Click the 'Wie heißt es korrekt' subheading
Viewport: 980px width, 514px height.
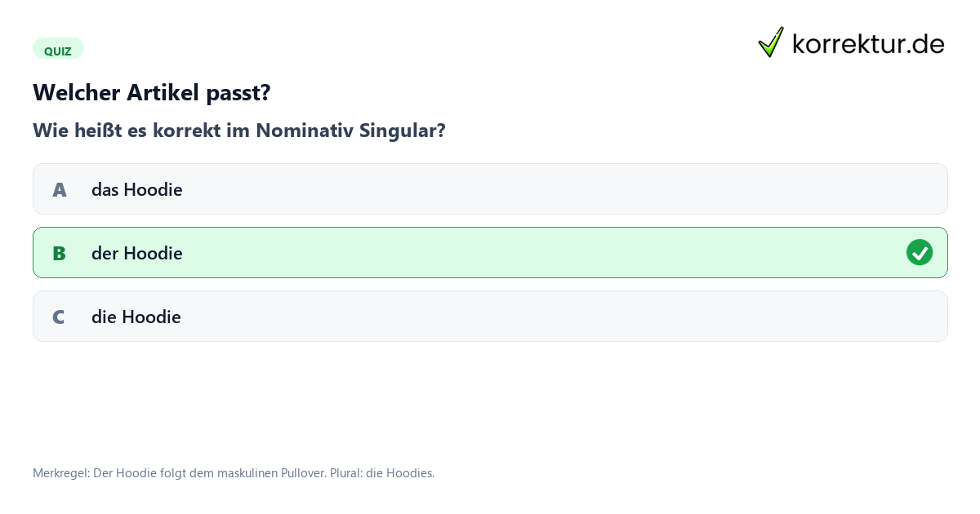coord(239,131)
